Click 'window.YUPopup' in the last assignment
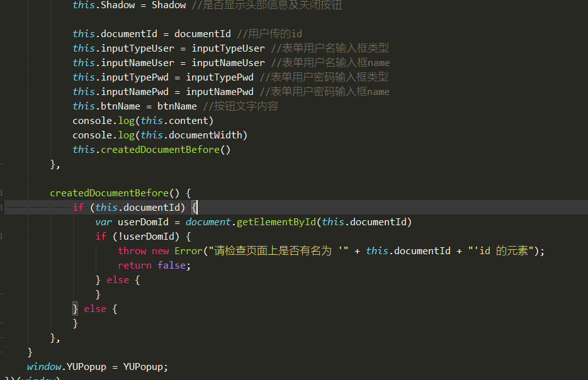 coord(67,367)
